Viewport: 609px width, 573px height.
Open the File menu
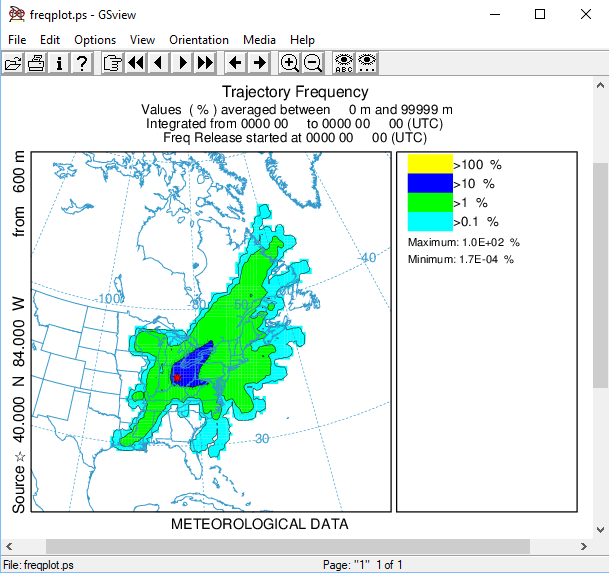(17, 40)
